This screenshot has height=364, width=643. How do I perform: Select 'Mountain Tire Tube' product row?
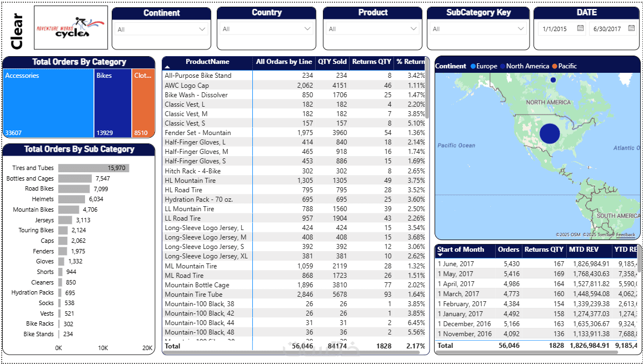click(294, 295)
